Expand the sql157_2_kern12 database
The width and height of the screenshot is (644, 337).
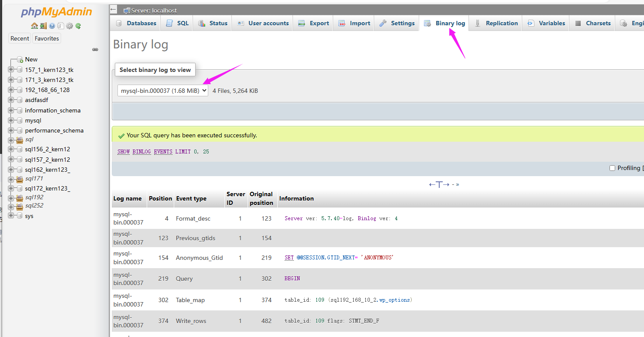11,160
